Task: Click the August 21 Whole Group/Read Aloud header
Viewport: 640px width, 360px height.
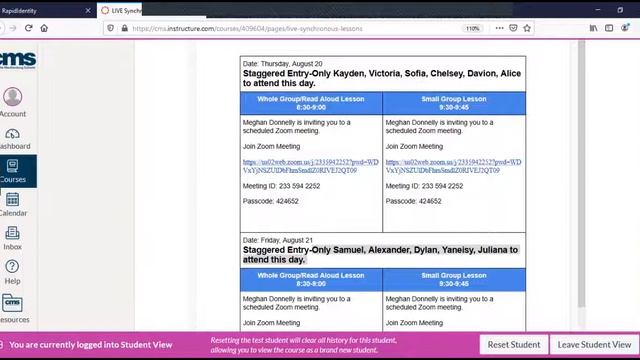Action: pyautogui.click(x=311, y=280)
